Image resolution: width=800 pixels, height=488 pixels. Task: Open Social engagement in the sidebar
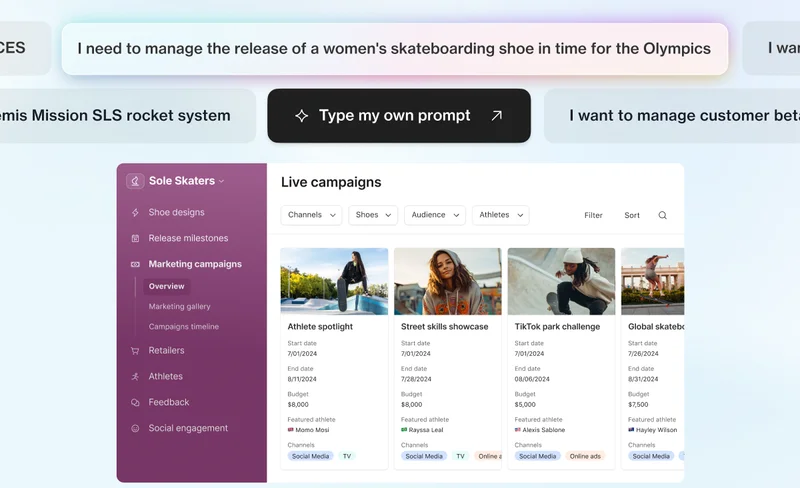(188, 428)
